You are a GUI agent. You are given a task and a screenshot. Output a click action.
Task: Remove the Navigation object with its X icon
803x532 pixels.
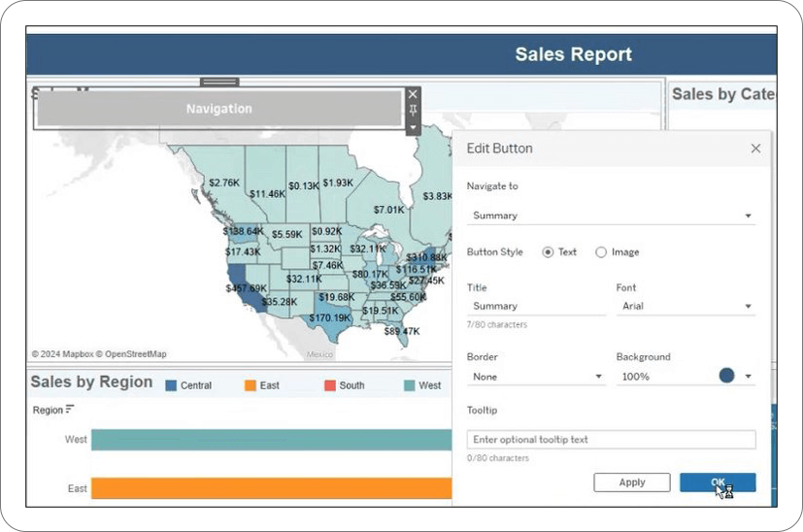click(x=413, y=94)
